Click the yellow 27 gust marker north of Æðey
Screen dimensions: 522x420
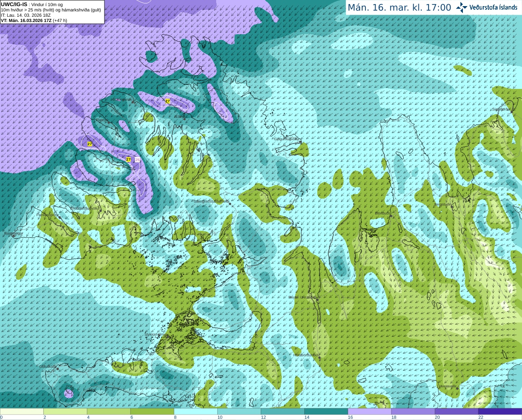[167, 101]
